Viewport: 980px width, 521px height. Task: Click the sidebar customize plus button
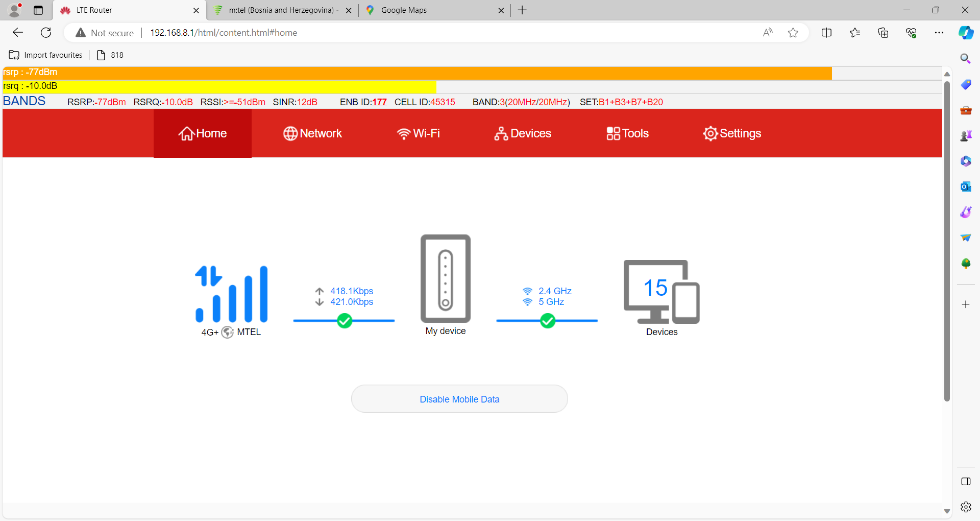tap(966, 304)
